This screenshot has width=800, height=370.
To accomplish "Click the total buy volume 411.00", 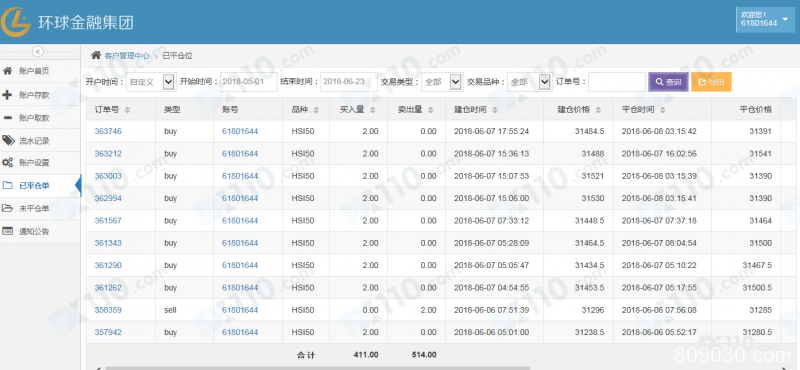I will (x=366, y=355).
